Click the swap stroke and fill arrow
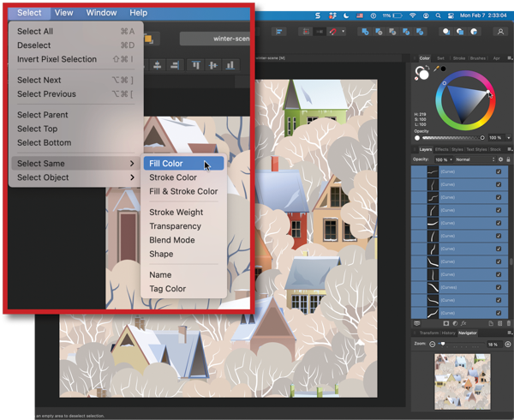The height and width of the screenshot is (420, 514). (427, 68)
